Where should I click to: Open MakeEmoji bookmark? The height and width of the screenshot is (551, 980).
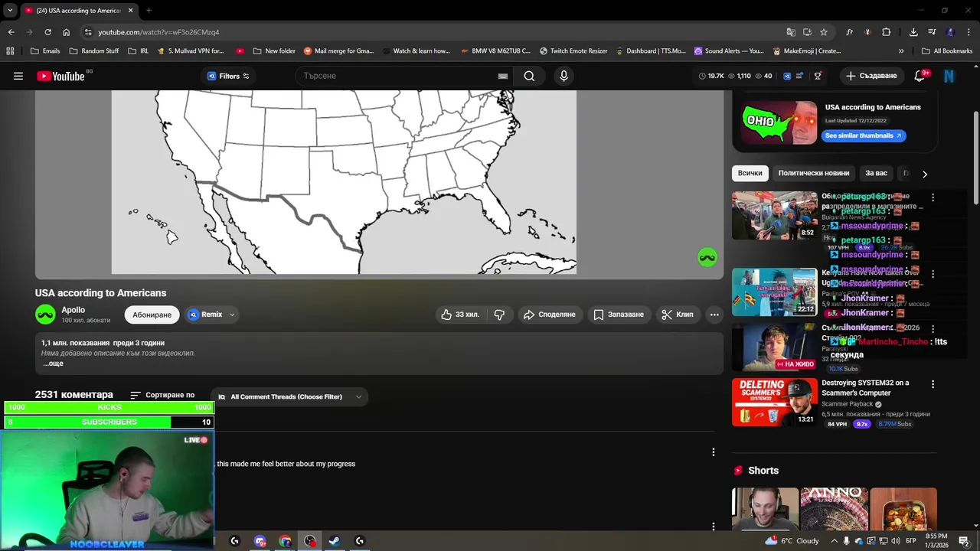[x=806, y=51]
